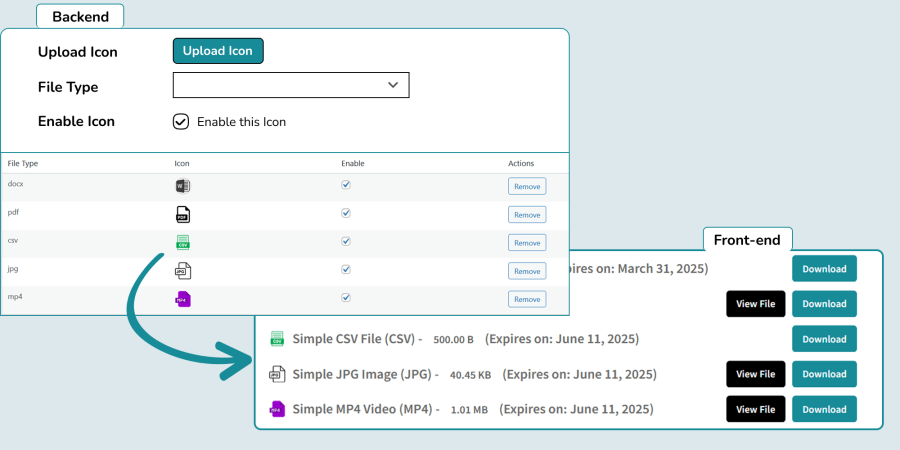Download the Simple MP4 Video
Image resolution: width=900 pixels, height=450 pixels.
[824, 409]
